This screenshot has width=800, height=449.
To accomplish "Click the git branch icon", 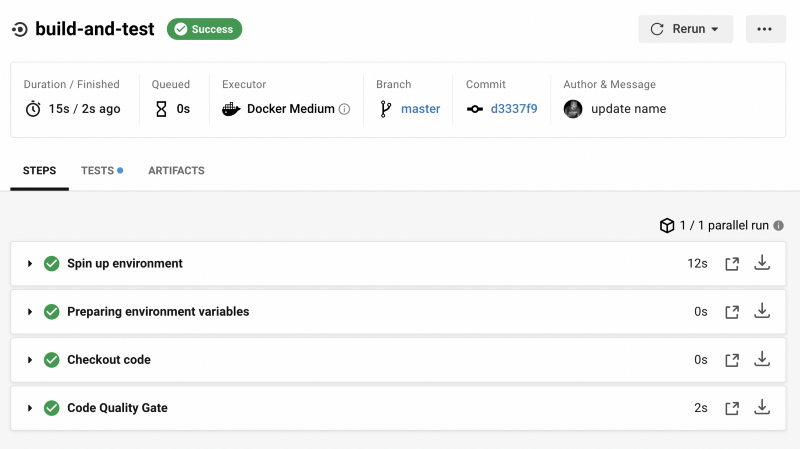I will 386,109.
